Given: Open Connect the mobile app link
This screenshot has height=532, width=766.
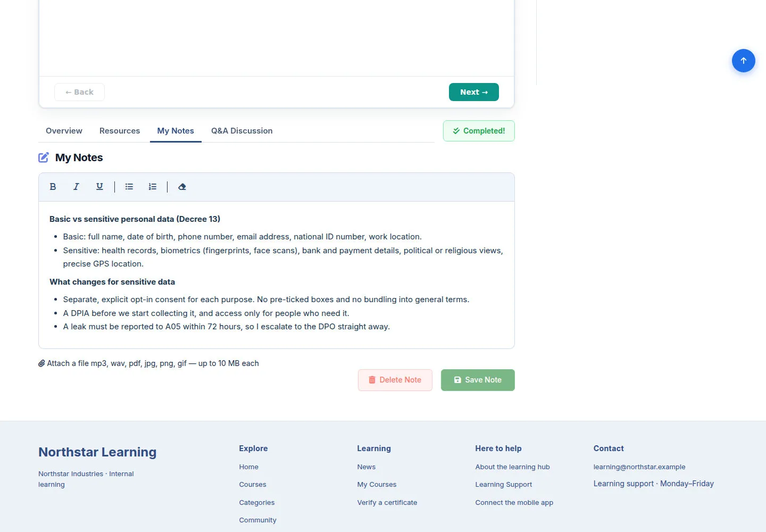Looking at the screenshot, I should pyautogui.click(x=514, y=503).
